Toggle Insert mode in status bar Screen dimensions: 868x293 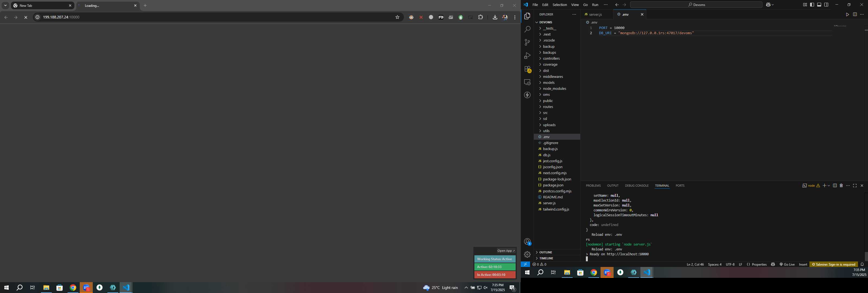click(x=803, y=265)
